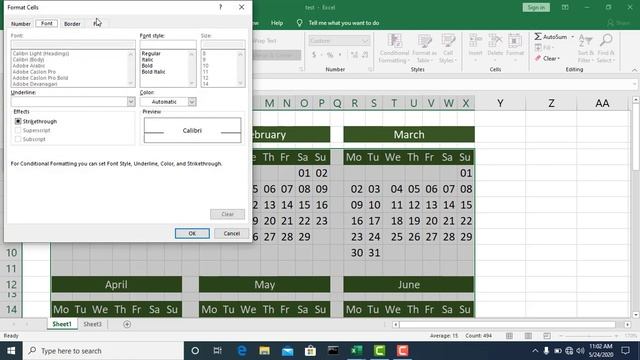Switch to the Border tab in Format Cells
The width and height of the screenshot is (640, 360).
72,24
